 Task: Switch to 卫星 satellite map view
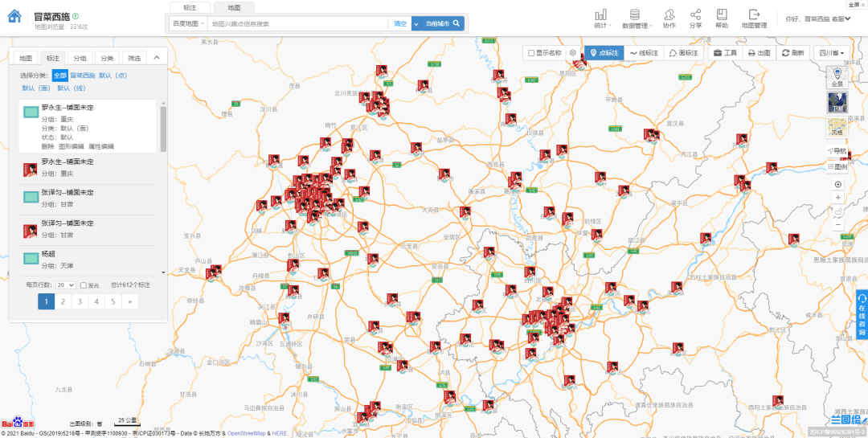point(837,102)
